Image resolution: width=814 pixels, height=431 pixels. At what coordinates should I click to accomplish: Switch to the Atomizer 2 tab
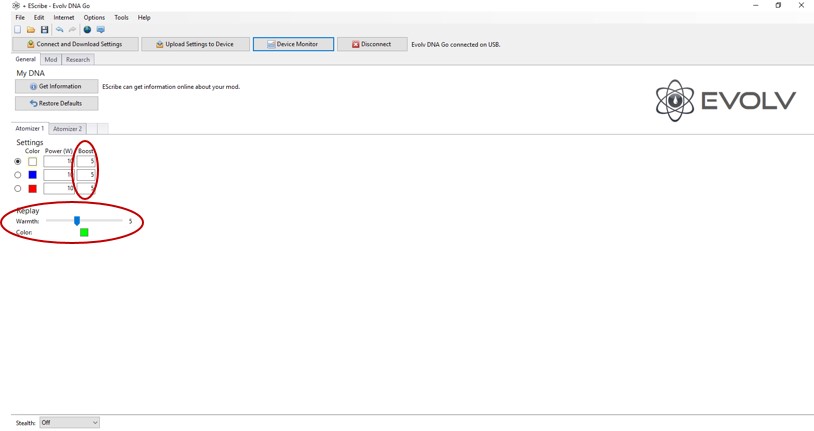[x=67, y=129]
